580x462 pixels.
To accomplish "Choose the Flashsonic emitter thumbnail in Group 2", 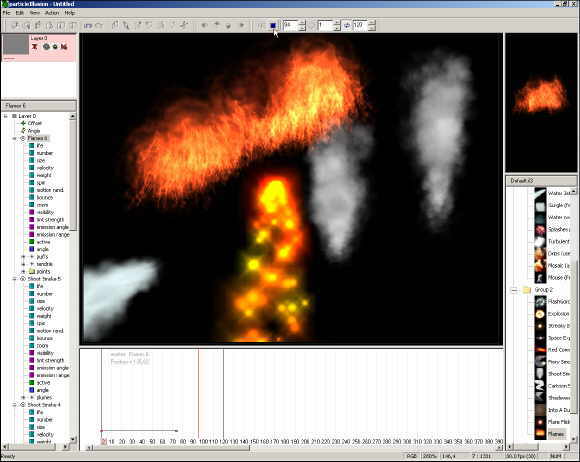I will 540,302.
